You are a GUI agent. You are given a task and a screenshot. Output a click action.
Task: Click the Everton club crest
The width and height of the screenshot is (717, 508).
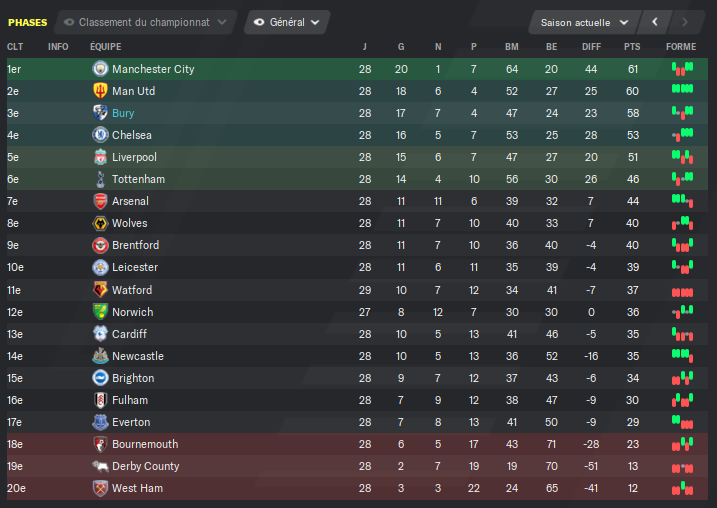(x=100, y=422)
